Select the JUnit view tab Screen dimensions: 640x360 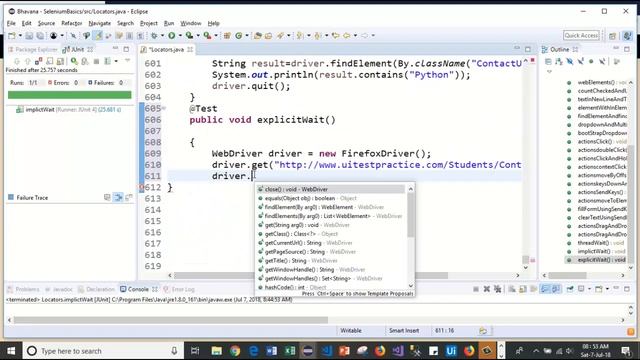[77, 49]
